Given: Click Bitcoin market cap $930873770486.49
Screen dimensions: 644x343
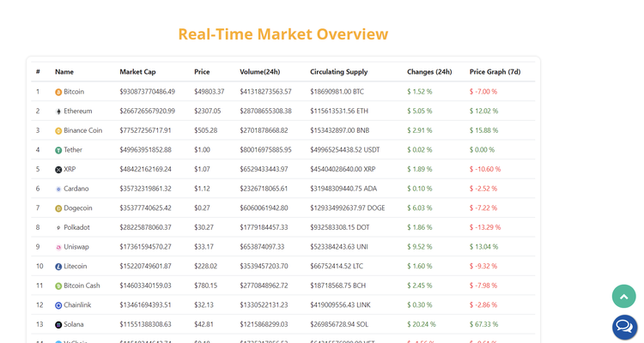Looking at the screenshot, I should 148,92.
